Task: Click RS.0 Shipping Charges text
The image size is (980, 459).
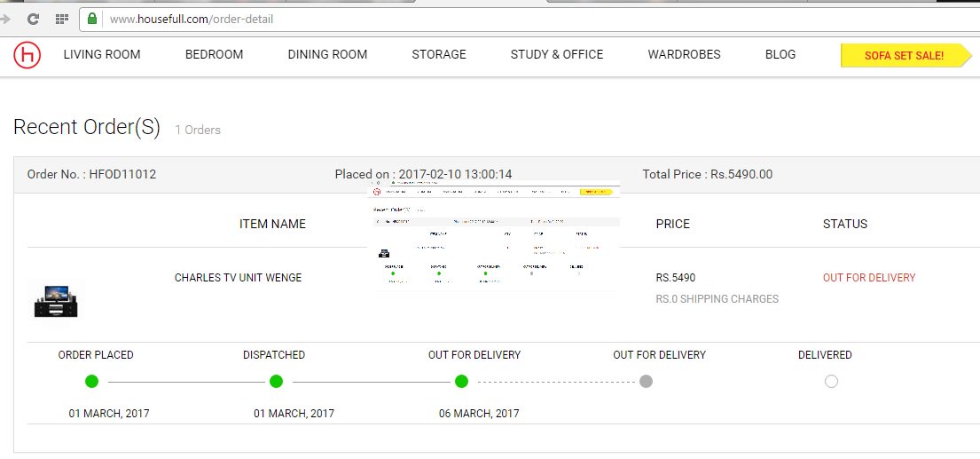Action: 717,299
